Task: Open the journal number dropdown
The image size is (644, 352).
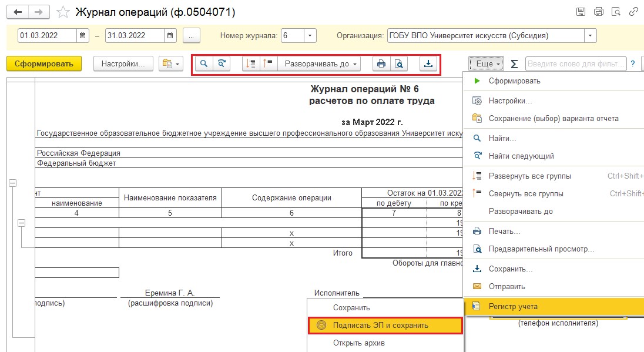Action: (310, 36)
